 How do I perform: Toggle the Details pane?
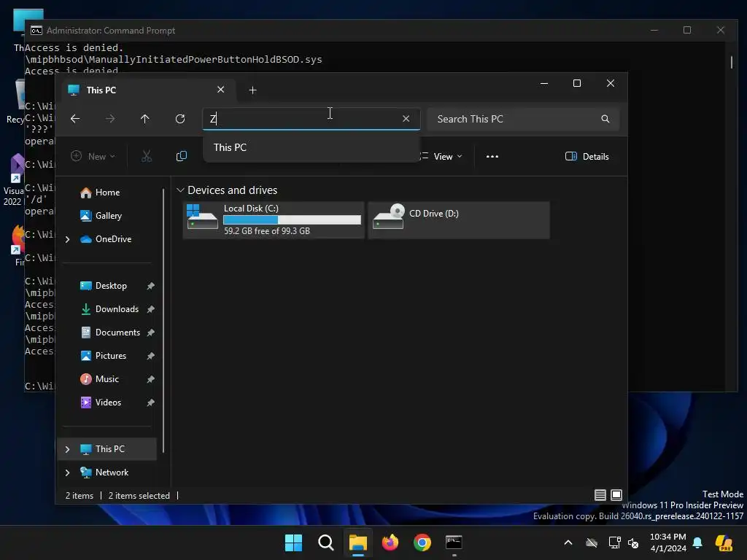click(587, 156)
